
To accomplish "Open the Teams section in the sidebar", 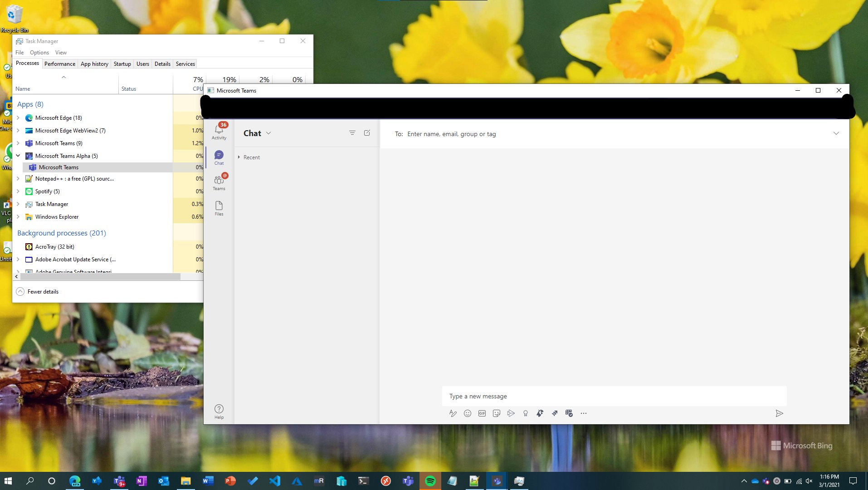I will coord(219,182).
